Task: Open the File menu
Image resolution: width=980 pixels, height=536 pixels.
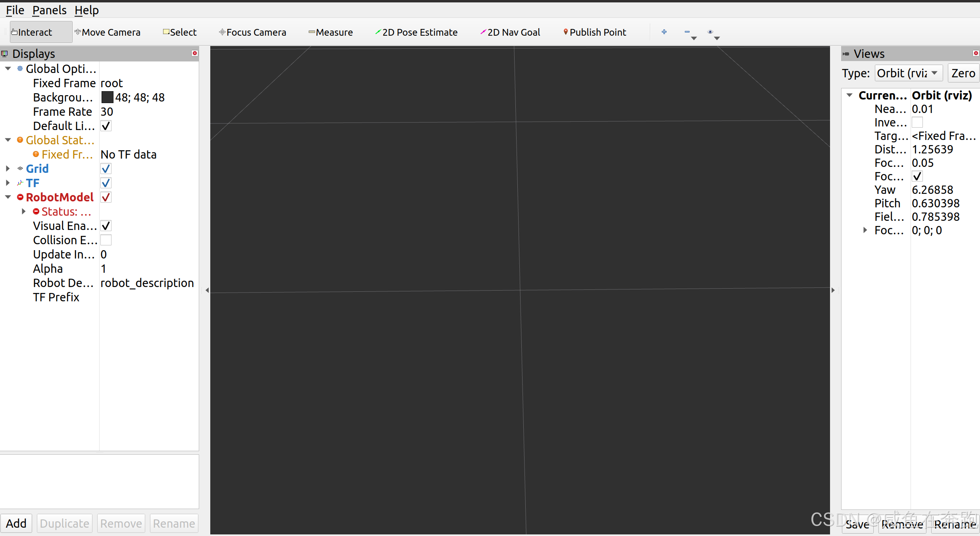Action: tap(15, 10)
